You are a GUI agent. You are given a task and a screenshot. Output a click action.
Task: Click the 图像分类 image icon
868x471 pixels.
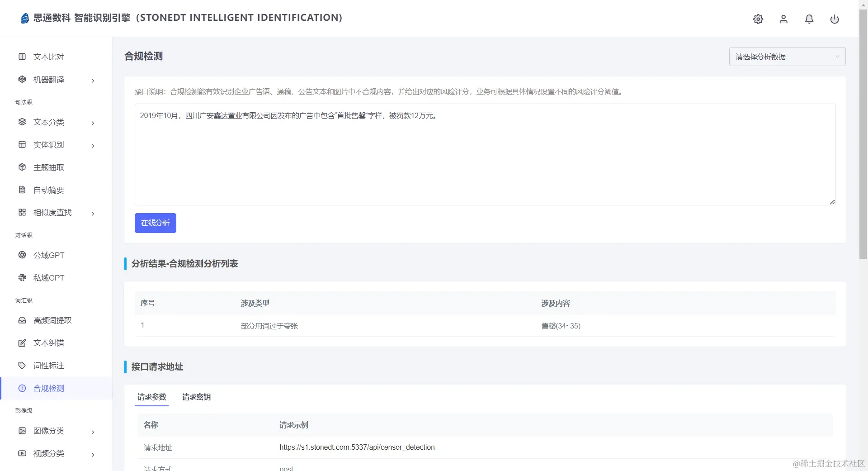tap(22, 430)
